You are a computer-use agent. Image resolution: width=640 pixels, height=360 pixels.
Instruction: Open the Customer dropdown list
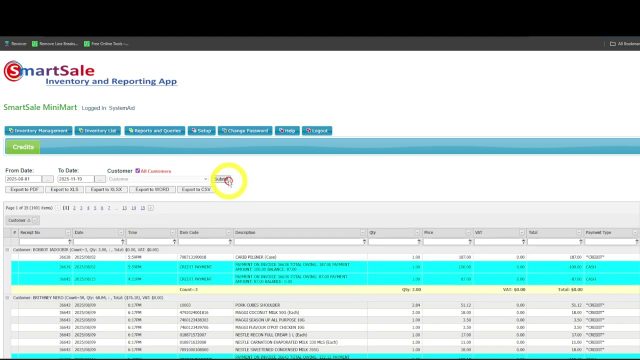(206, 179)
